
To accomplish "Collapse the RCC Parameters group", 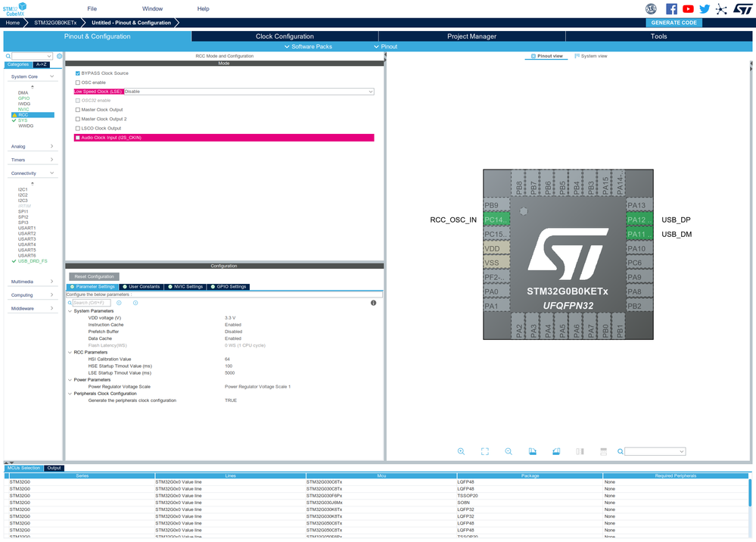I will pyautogui.click(x=70, y=353).
